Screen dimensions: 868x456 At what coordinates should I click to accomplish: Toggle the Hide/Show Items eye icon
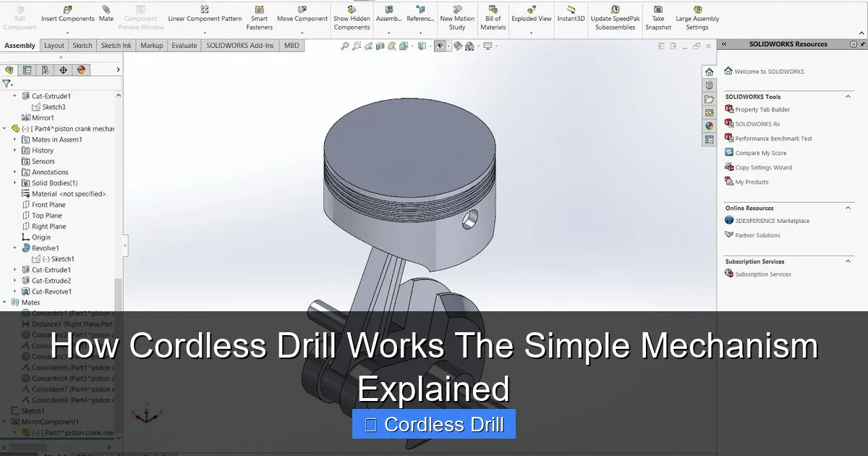(x=441, y=45)
